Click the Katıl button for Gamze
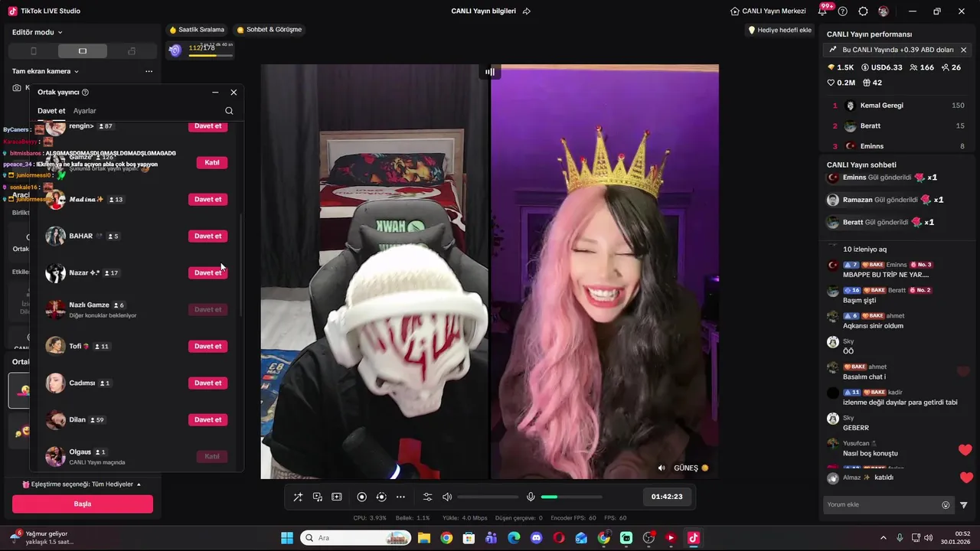Screen dimensions: 980x551 212,162
